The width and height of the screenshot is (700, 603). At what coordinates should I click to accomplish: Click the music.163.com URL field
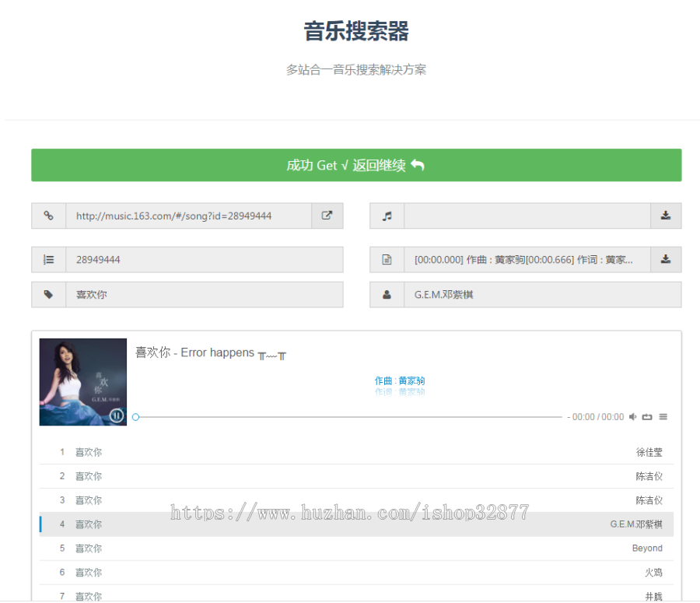click(188, 216)
